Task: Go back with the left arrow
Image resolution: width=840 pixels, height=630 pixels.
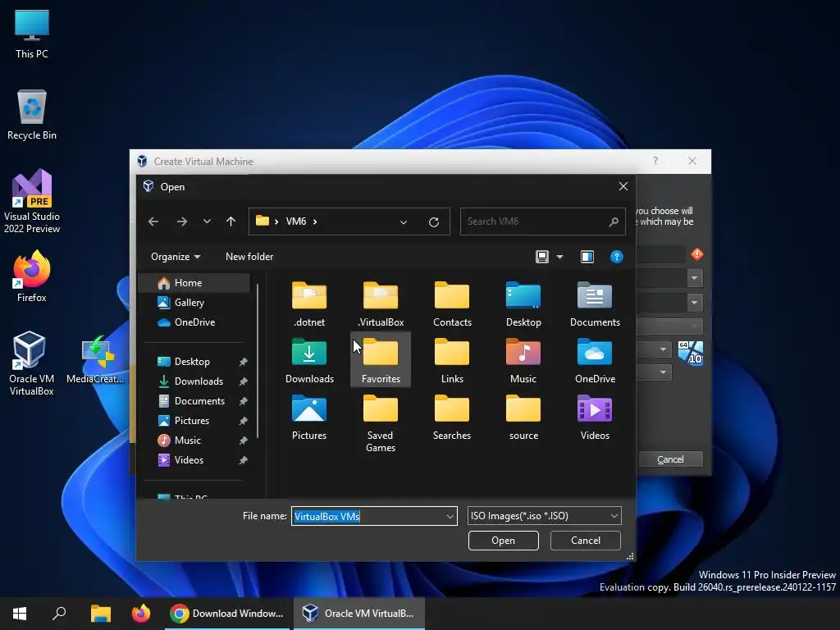Action: click(153, 221)
